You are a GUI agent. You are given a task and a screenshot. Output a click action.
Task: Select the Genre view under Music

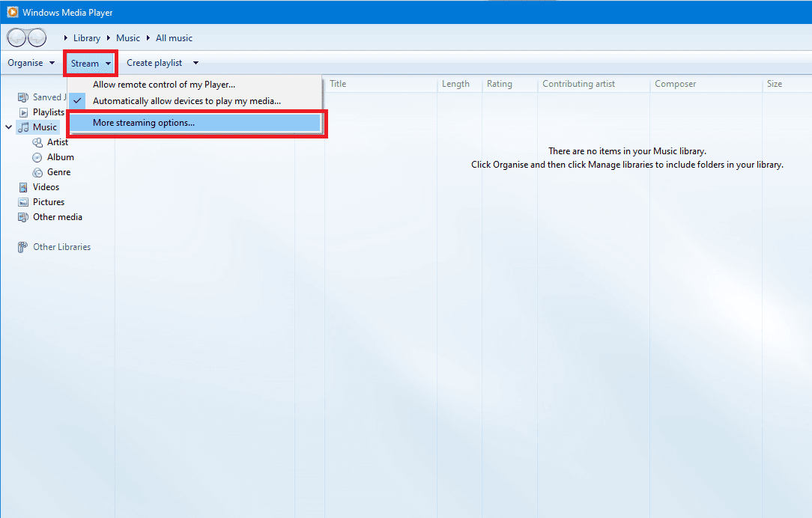tap(58, 171)
